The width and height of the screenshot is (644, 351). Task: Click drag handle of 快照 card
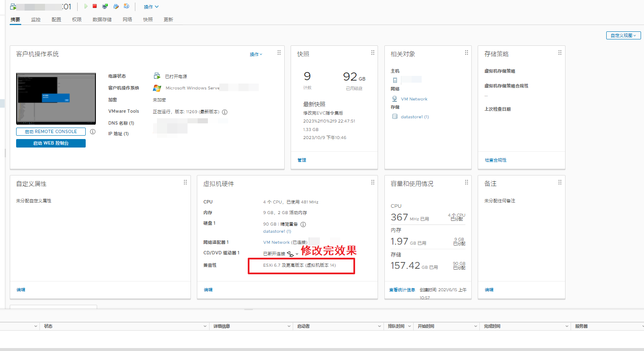372,53
